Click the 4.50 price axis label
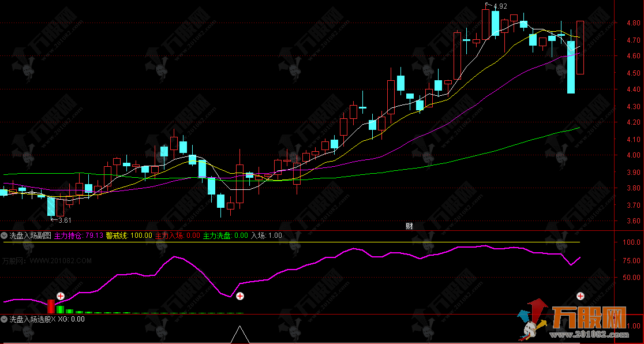 [x=633, y=73]
